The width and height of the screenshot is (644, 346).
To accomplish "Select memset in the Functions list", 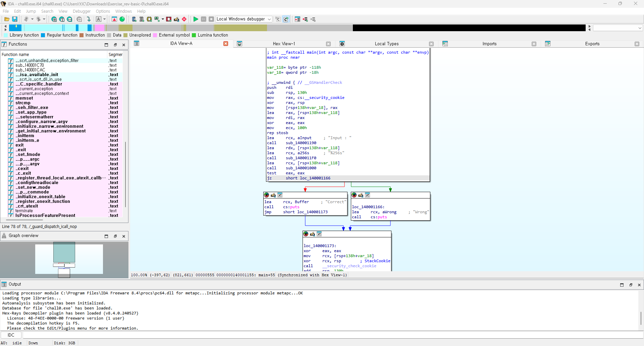I will (24, 98).
